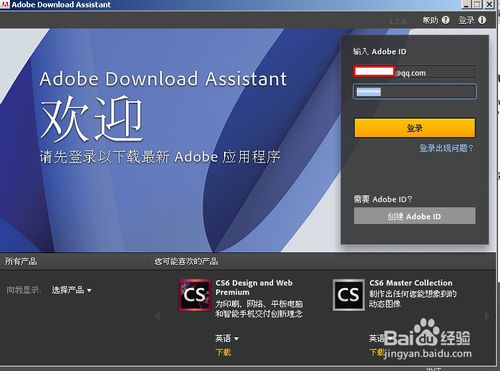Click 下载 under CS6 Design and Web Premium
Viewport: 500px width, 371px height.
[x=223, y=352]
